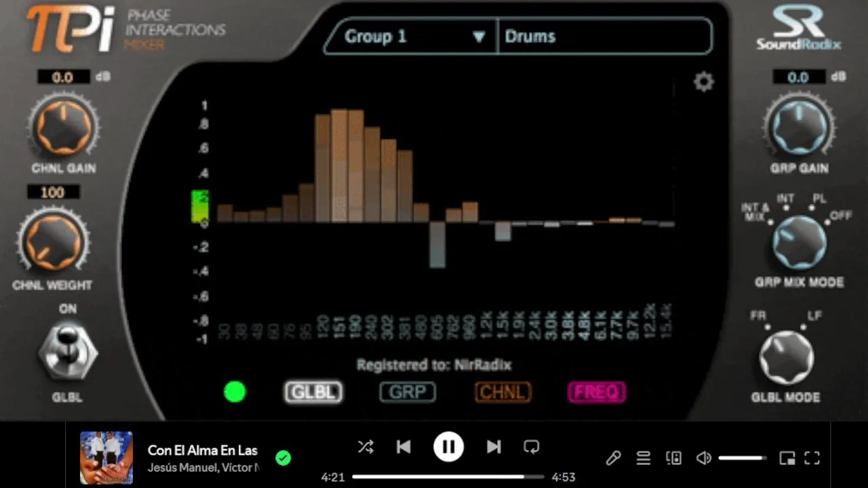Open artist Jesús Manuel link

(x=183, y=468)
